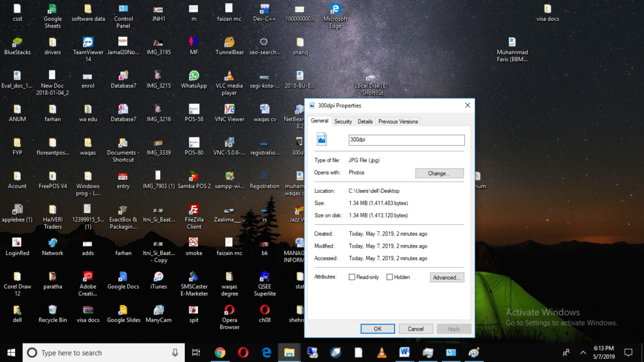Enable the Read-only attribute checkbox
The image size is (644, 362).
pos(352,277)
